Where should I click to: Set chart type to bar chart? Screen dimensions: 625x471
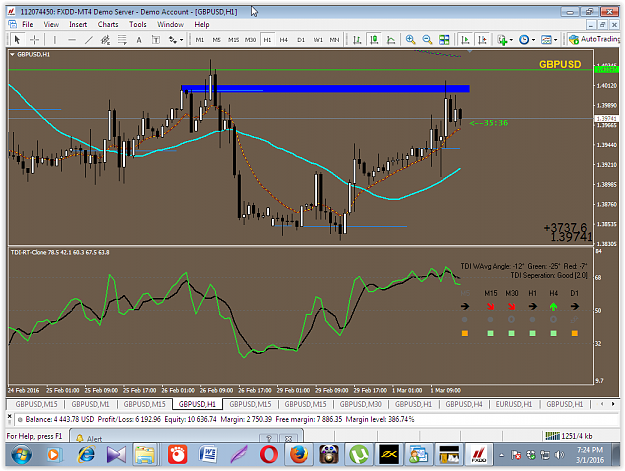(357, 39)
